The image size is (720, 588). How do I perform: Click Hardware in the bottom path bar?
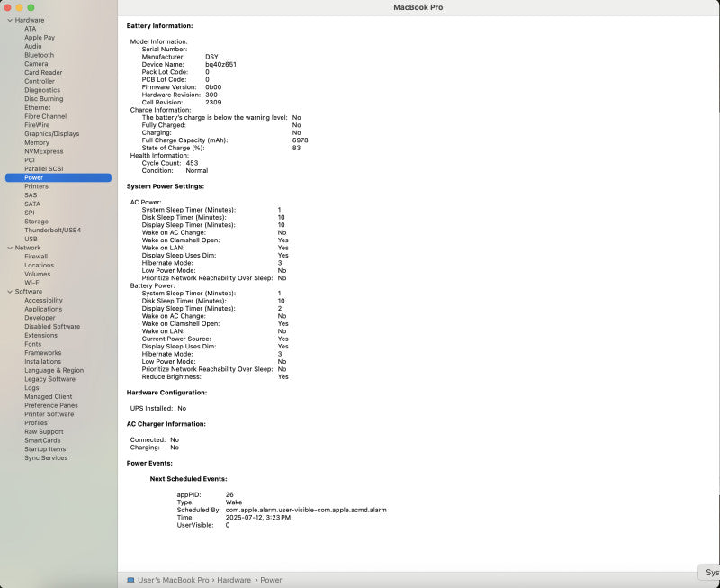pos(234,580)
